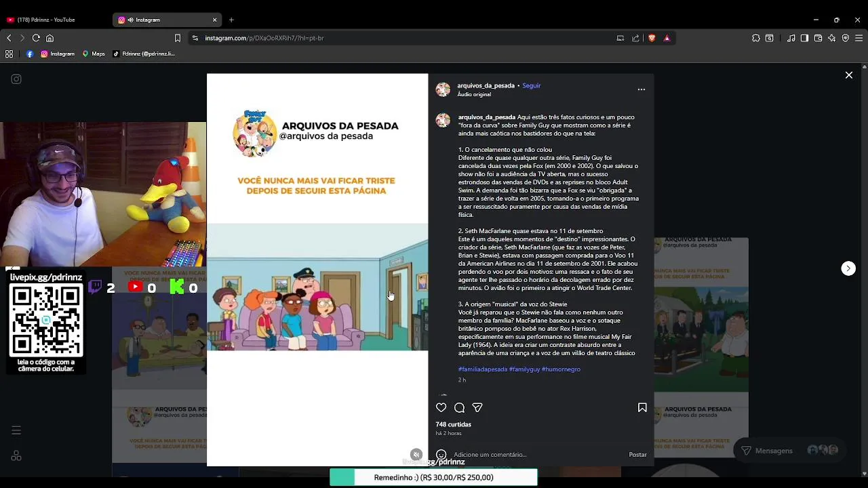Close the Instagram post overlay
This screenshot has width=868, height=488.
848,75
